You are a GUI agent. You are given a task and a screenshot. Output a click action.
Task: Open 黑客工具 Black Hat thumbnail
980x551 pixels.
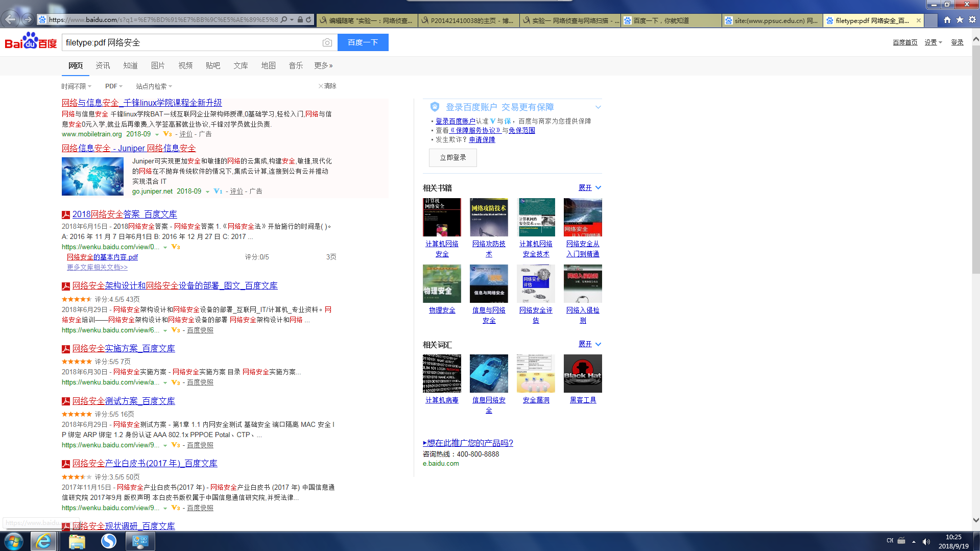point(583,373)
